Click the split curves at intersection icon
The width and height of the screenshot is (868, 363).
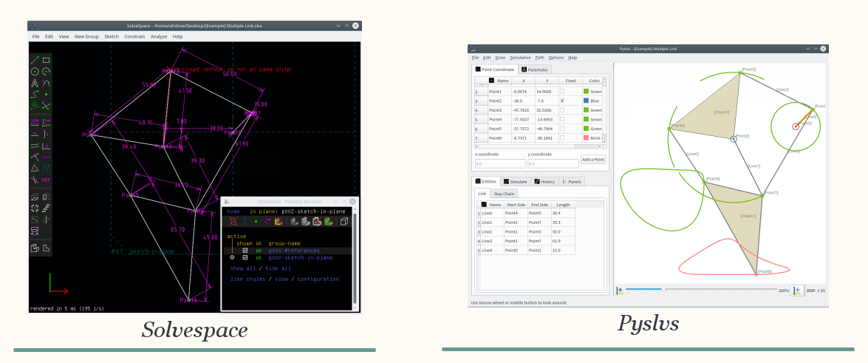click(47, 105)
